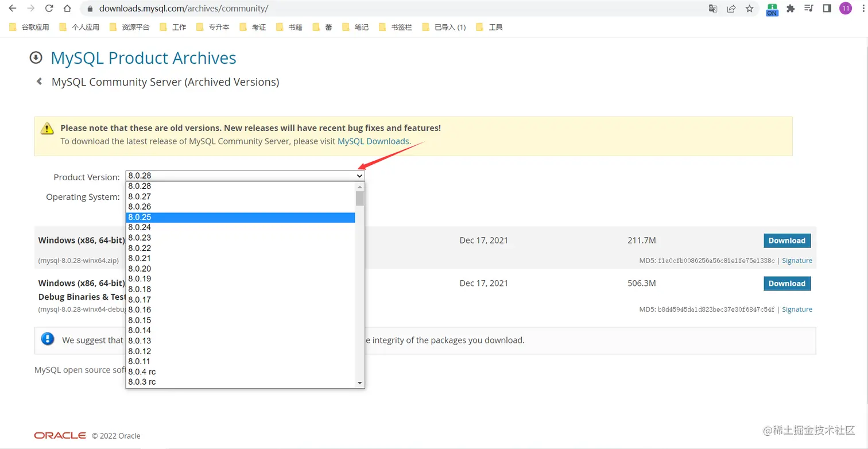This screenshot has width=868, height=449.
Task: Open the 已导入 (1) bookmark folder
Action: pos(444,27)
